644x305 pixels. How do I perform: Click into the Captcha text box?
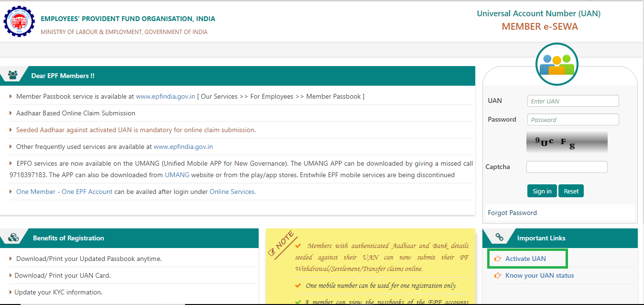[x=567, y=167]
